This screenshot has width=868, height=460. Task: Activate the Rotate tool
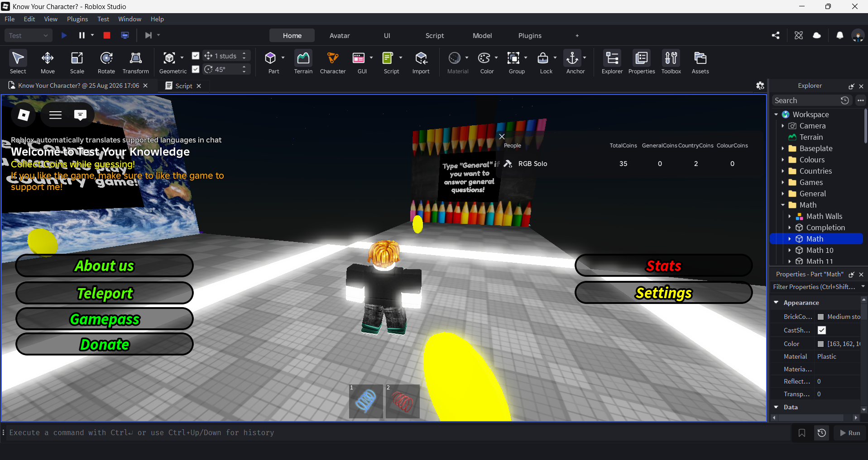106,62
